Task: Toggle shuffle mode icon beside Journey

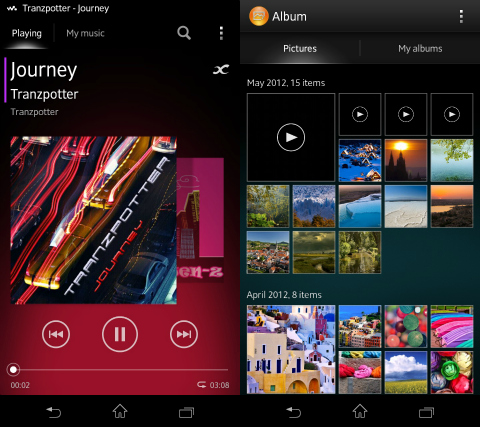Action: (x=221, y=69)
